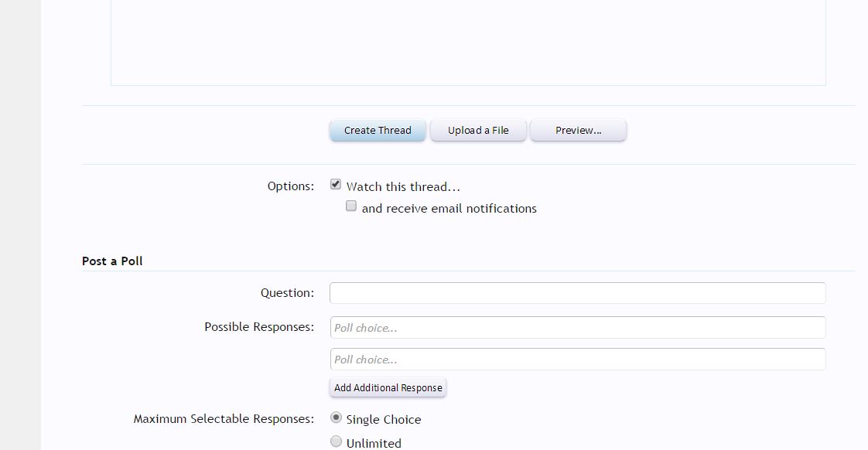The height and width of the screenshot is (450, 868).
Task: Click the 'Post a Poll' section heading
Action: coord(112,261)
